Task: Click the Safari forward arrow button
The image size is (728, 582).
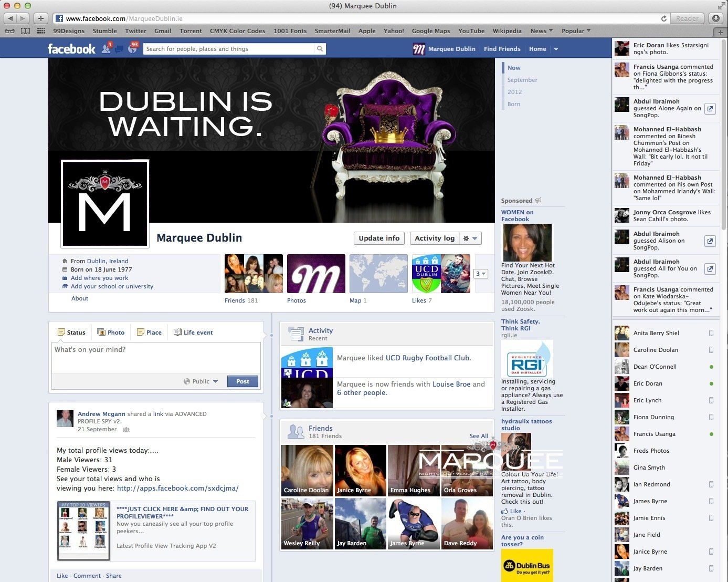Action: (23, 18)
